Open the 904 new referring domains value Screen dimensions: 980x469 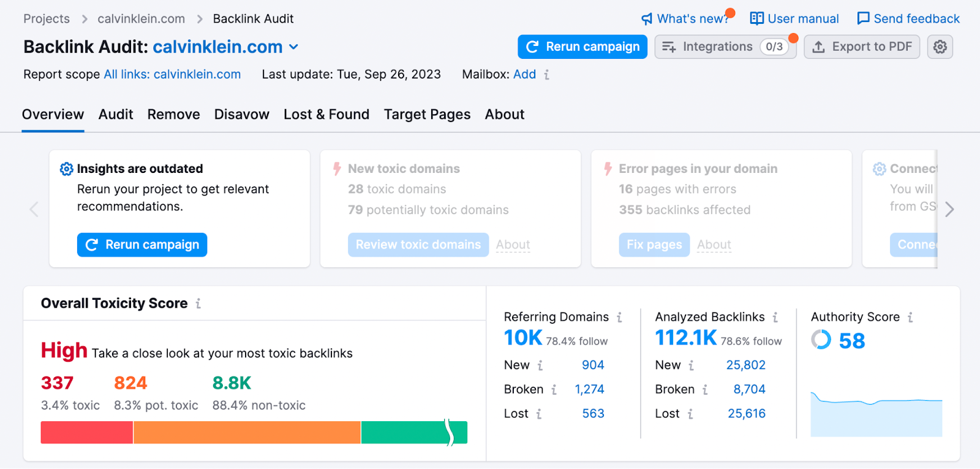click(593, 365)
